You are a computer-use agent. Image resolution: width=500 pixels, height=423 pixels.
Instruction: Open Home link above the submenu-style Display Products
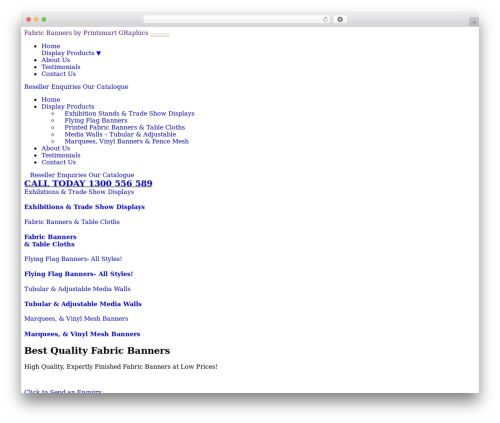pos(51,100)
